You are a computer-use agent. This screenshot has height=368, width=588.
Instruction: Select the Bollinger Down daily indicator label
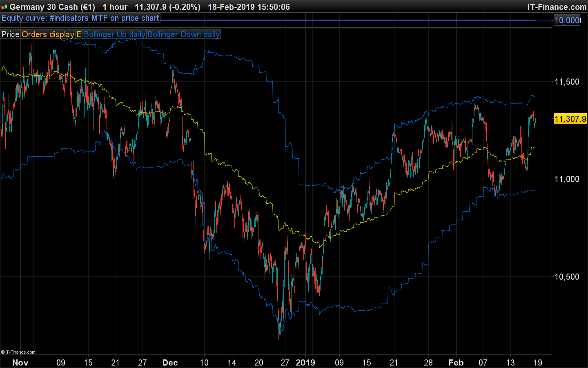point(184,34)
